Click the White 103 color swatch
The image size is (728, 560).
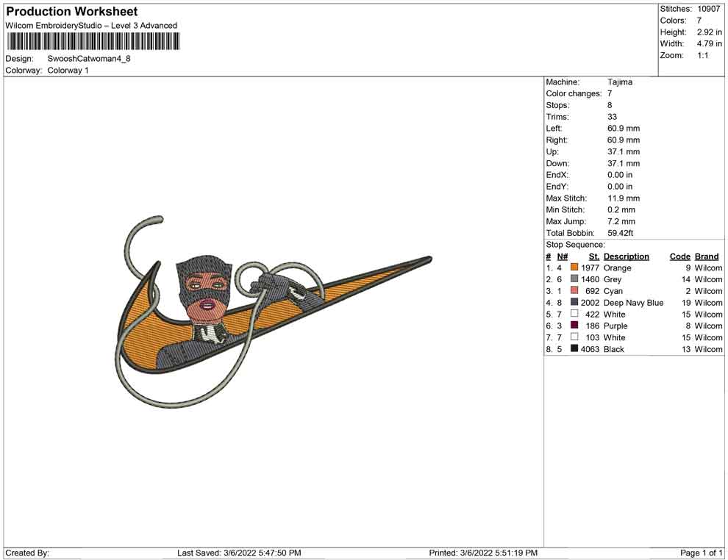574,337
